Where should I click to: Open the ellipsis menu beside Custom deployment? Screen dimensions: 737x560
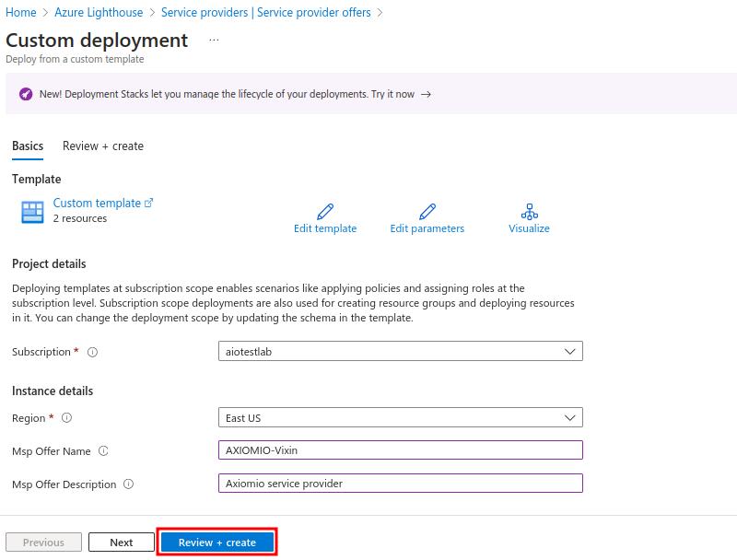pyautogui.click(x=214, y=41)
